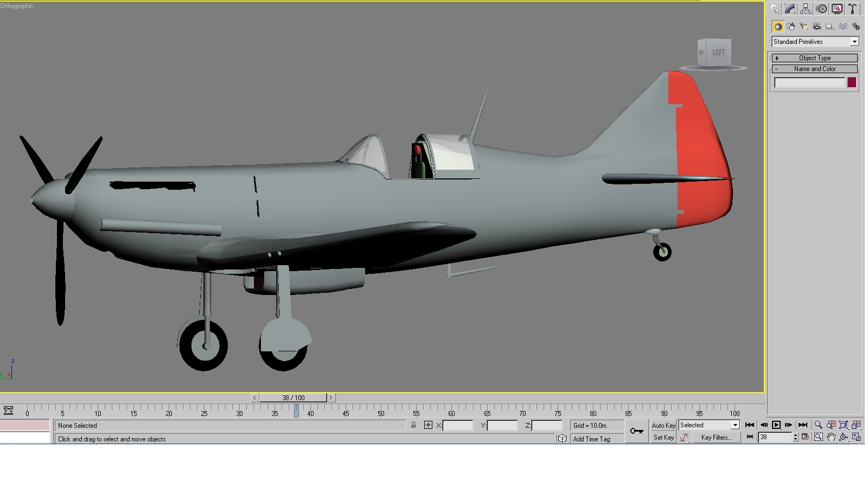Open the Utilities hammer tab
Image resolution: width=868 pixels, height=488 pixels.
852,9
